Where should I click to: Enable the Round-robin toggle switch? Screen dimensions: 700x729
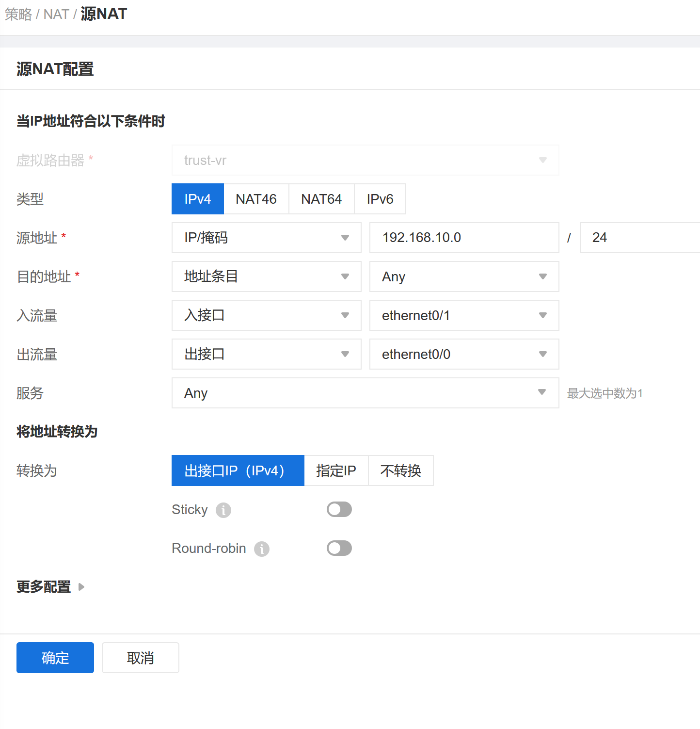pyautogui.click(x=339, y=548)
